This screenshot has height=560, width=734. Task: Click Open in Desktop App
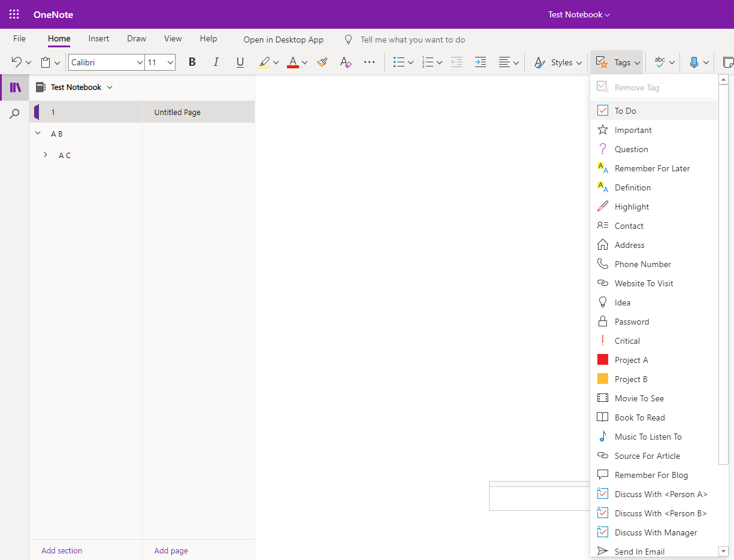(x=283, y=40)
